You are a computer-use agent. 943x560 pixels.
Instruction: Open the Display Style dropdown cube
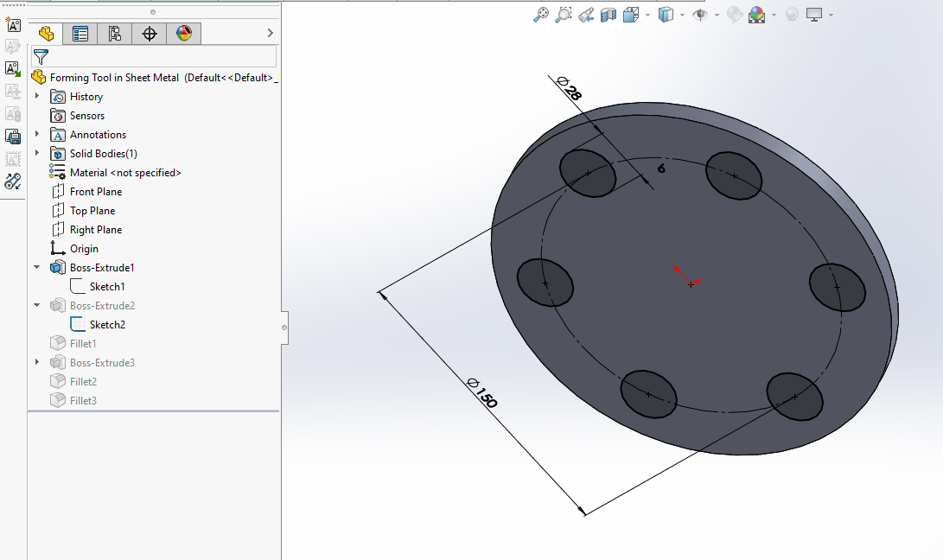coord(666,15)
